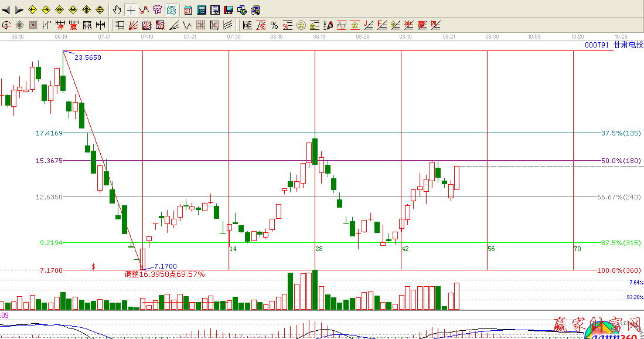Select the Gann fan angle lines tool
The height and width of the screenshot is (339, 644).
pyautogui.click(x=133, y=25)
